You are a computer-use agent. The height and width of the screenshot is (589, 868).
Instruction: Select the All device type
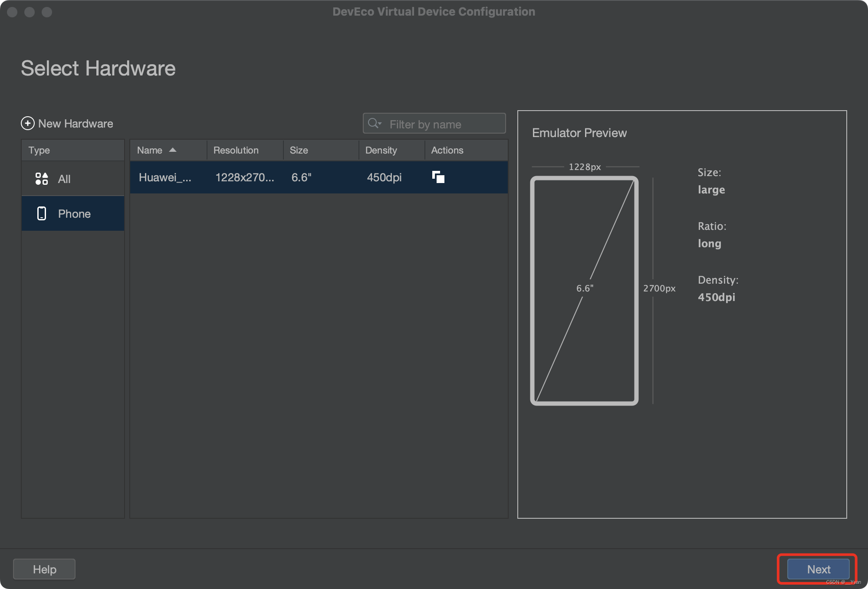pyautogui.click(x=64, y=179)
